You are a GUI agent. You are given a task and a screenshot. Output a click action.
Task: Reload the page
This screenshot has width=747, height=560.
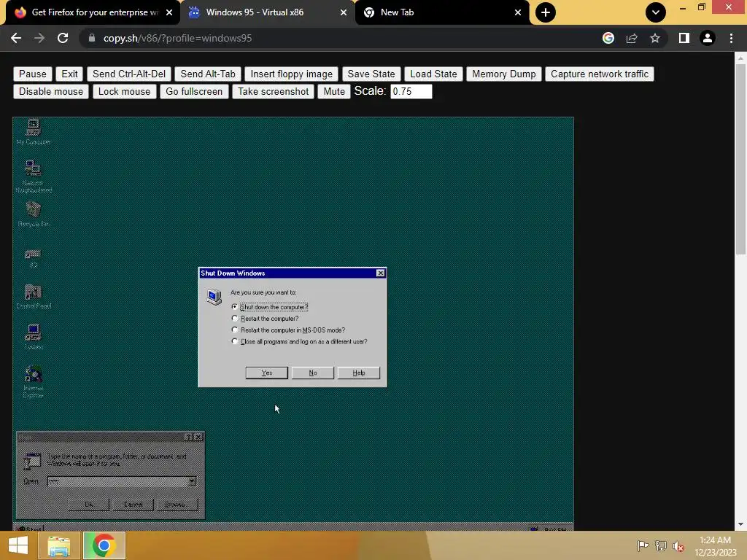63,38
